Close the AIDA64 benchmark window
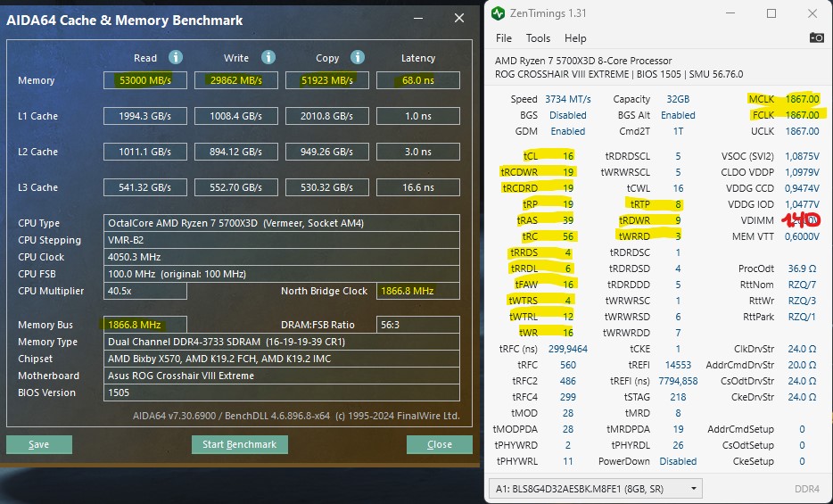This screenshot has height=504, width=833. tap(459, 19)
